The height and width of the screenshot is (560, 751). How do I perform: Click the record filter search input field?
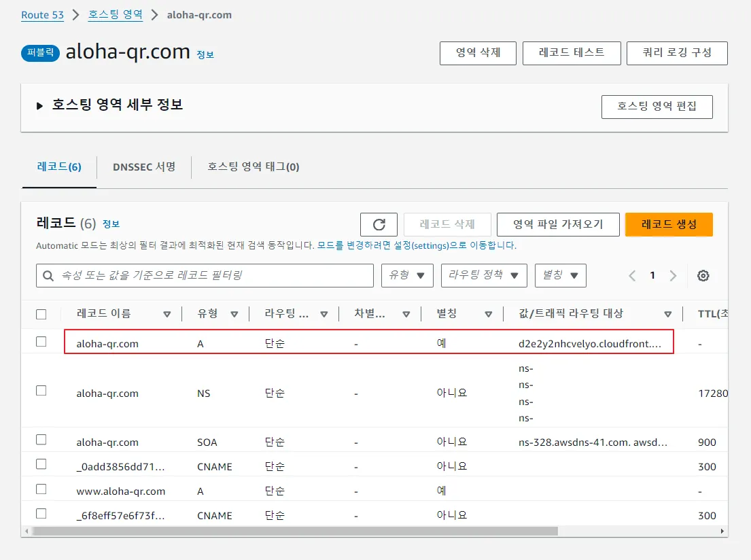(205, 275)
